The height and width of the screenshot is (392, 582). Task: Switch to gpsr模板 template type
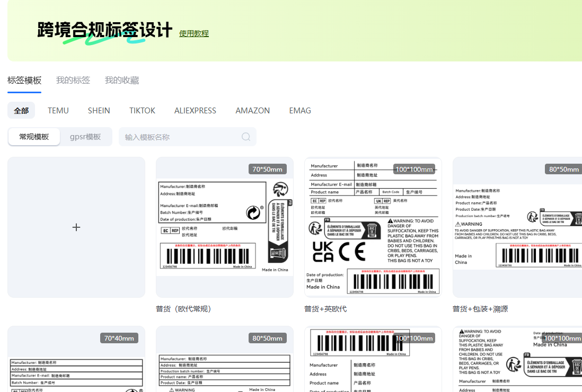click(85, 137)
